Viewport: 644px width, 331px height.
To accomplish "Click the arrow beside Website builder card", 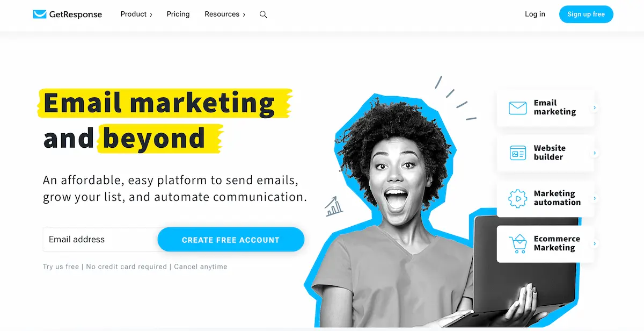I will (595, 153).
